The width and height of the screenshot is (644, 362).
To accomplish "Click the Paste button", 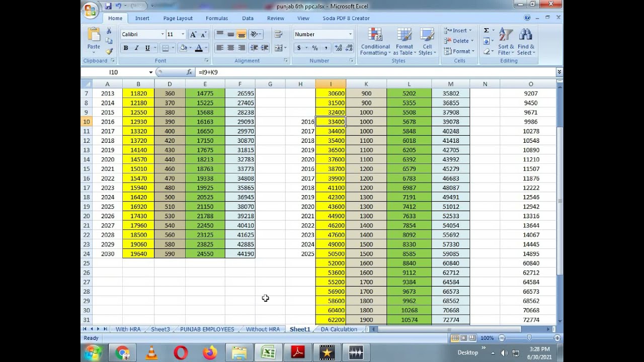I will point(94,41).
